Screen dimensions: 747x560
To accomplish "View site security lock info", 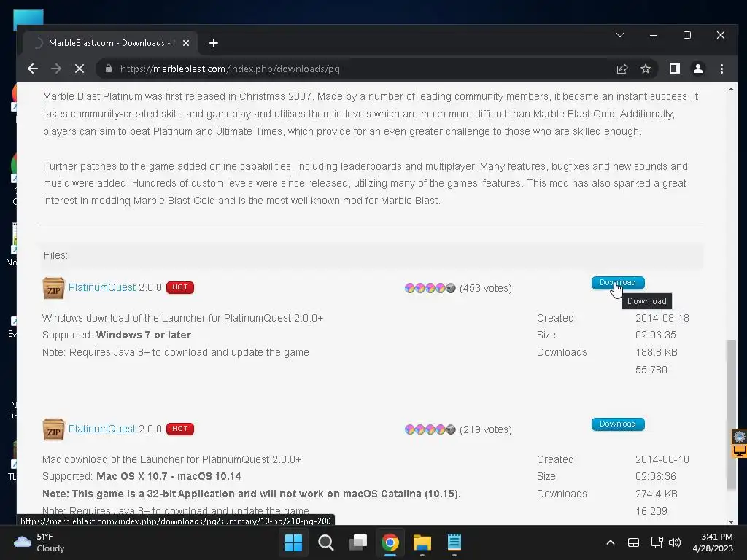I will (109, 69).
